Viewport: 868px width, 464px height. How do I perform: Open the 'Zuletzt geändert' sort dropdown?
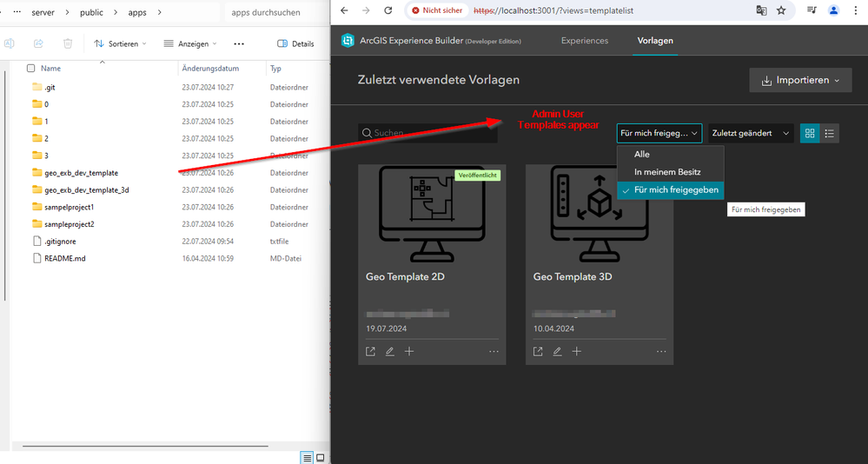[751, 134]
